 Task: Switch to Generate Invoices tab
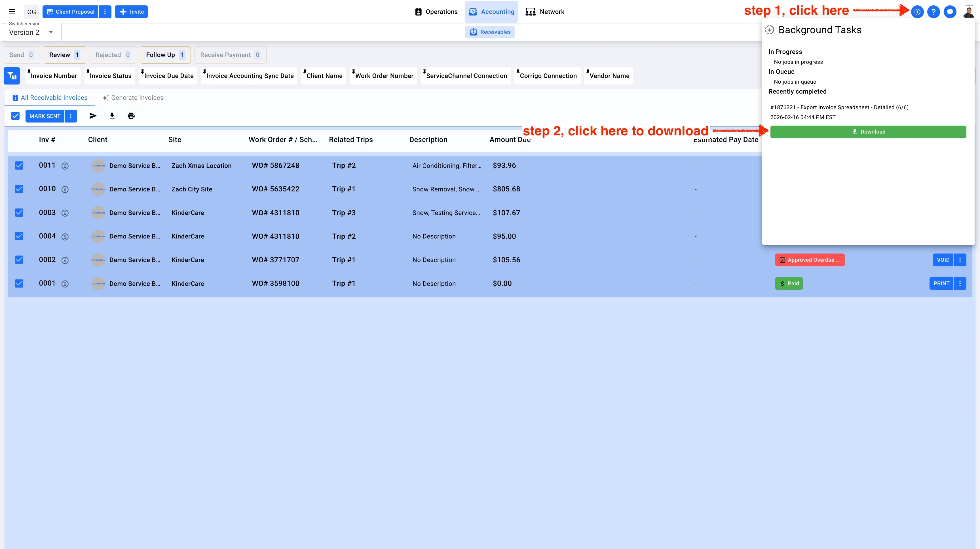(133, 98)
